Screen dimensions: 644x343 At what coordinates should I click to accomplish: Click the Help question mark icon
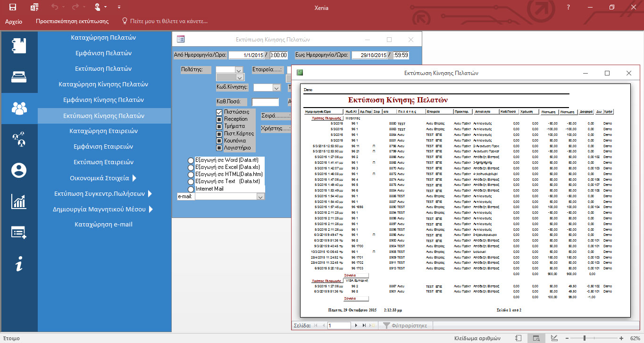coord(569,7)
